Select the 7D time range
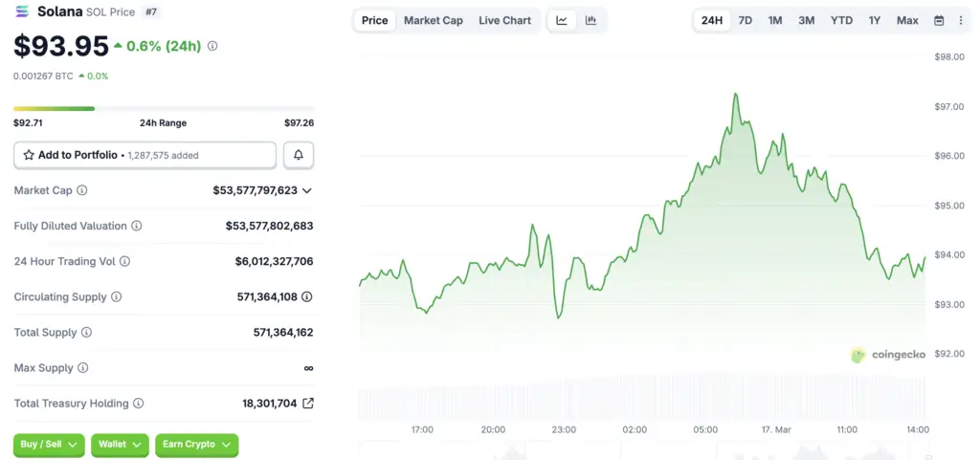Screen dimensions: 980x460 [x=746, y=20]
